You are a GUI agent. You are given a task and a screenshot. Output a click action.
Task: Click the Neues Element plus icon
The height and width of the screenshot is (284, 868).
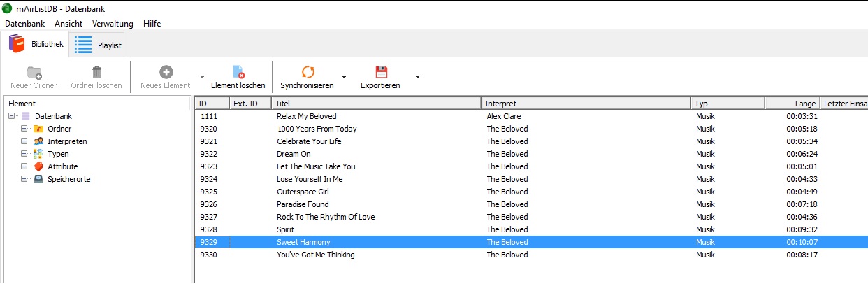tap(166, 72)
